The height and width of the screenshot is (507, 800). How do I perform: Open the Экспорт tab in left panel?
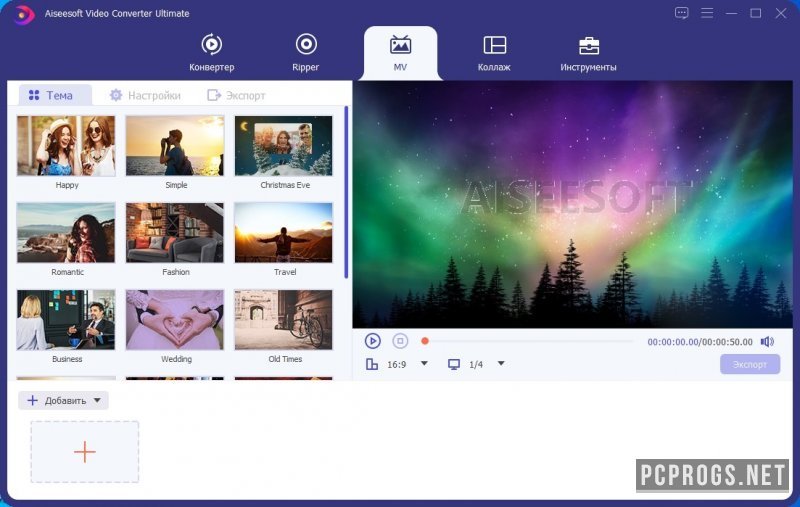tap(236, 95)
